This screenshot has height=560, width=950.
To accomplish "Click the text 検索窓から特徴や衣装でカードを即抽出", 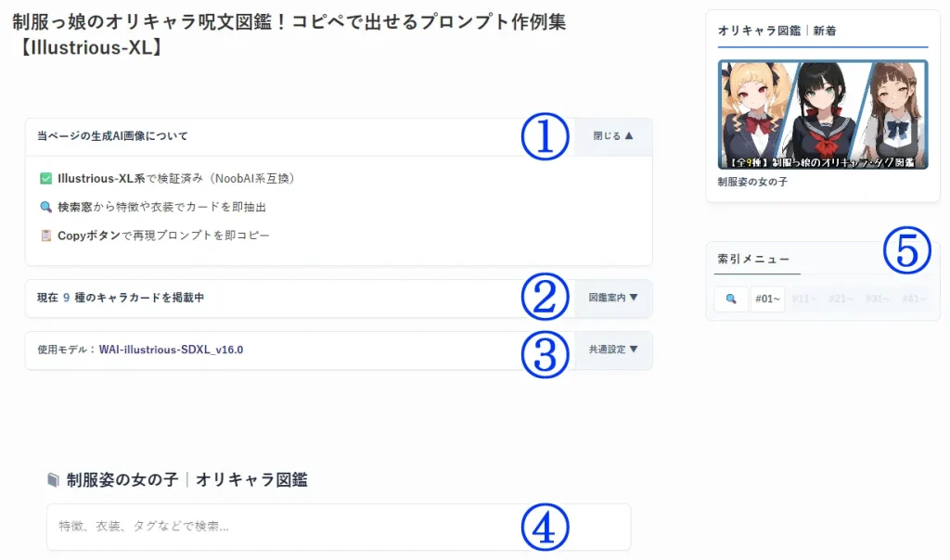I will [161, 207].
